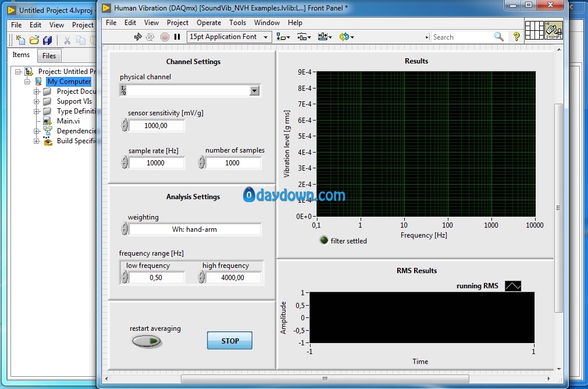Click the scroll right arrow of Front Panel
This screenshot has height=389, width=588.
(x=548, y=379)
